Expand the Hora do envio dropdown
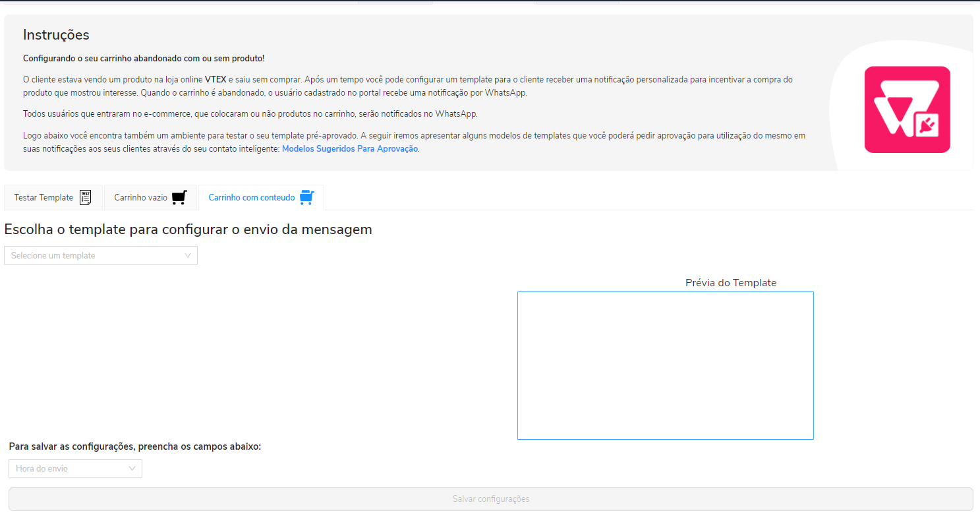Screen dimensions: 980x519 click(x=75, y=469)
